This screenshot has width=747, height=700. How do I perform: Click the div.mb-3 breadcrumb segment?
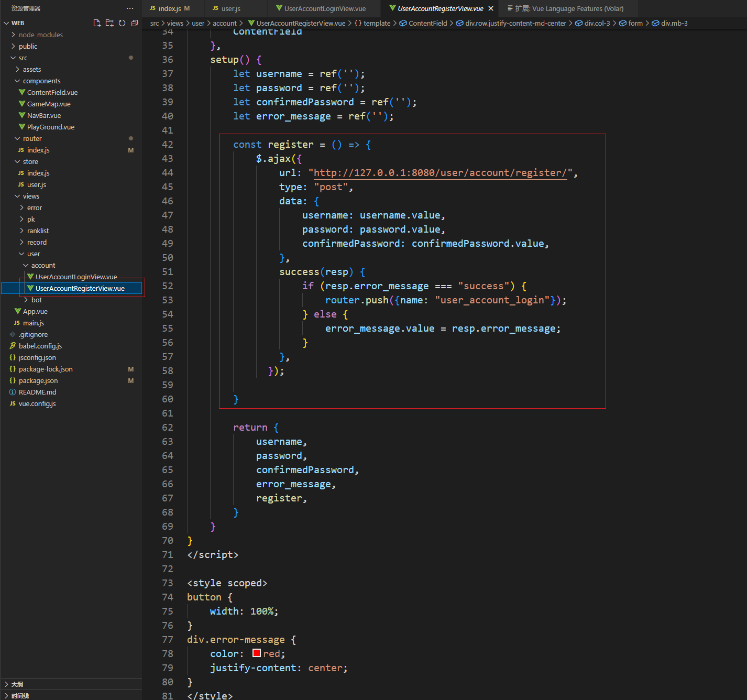674,23
